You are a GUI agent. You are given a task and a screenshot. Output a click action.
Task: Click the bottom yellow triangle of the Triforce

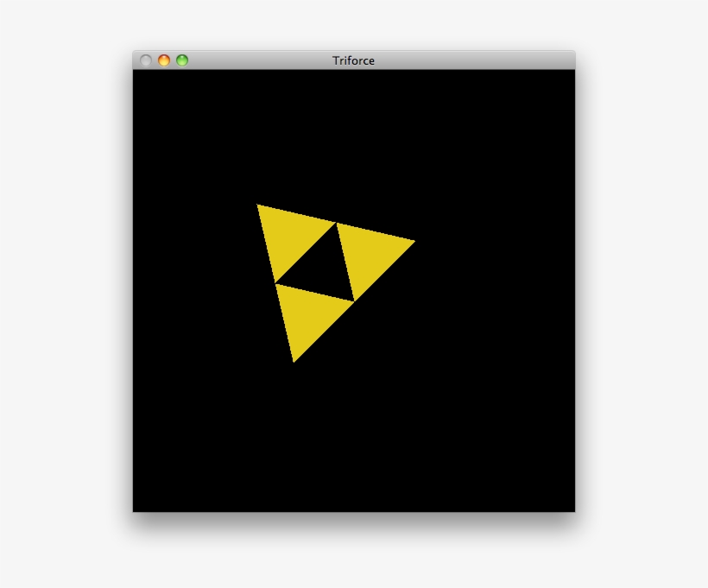(307, 315)
